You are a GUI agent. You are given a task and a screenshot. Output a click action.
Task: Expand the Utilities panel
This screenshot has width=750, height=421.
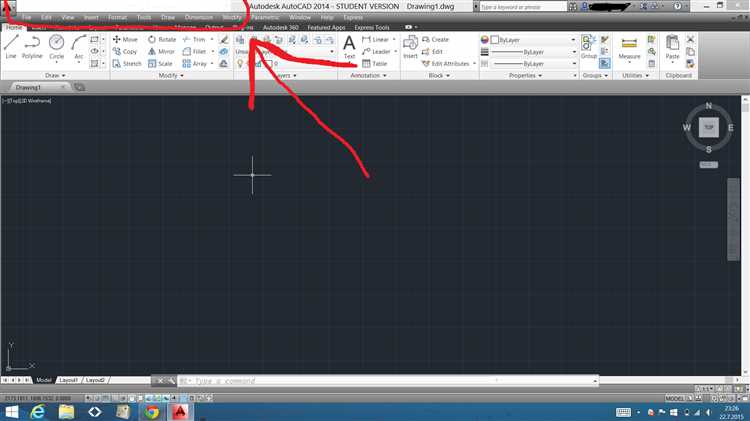coord(635,75)
